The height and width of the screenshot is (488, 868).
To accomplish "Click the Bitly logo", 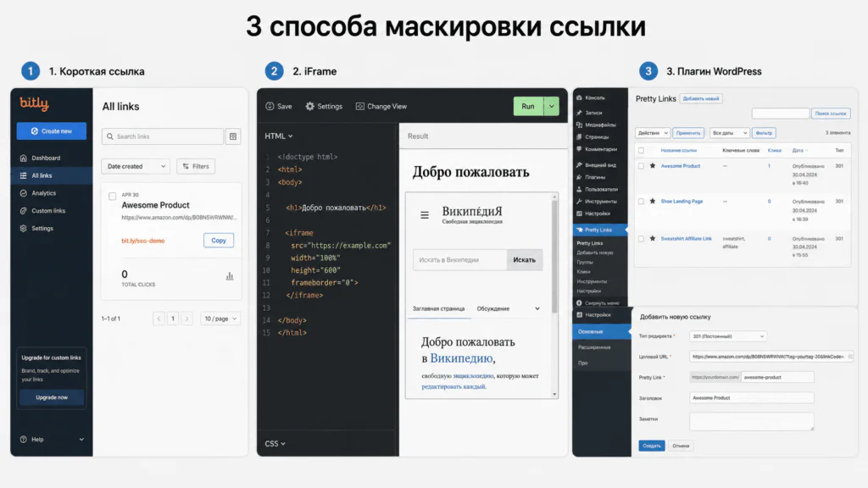I will [x=34, y=103].
